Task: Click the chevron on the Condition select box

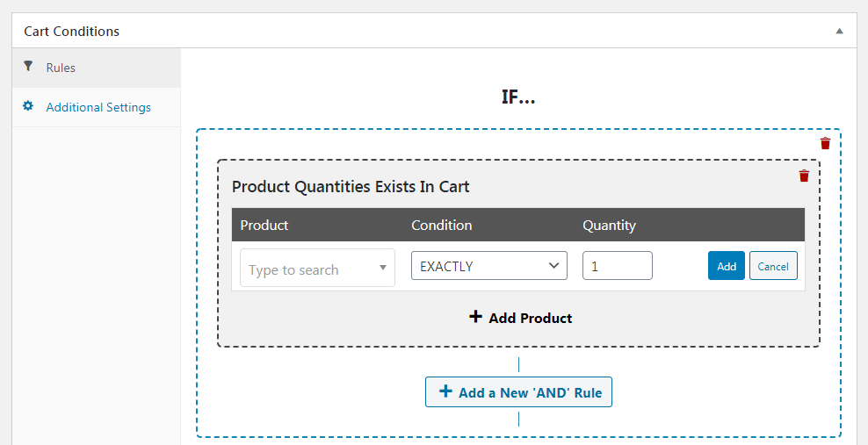Action: point(553,266)
